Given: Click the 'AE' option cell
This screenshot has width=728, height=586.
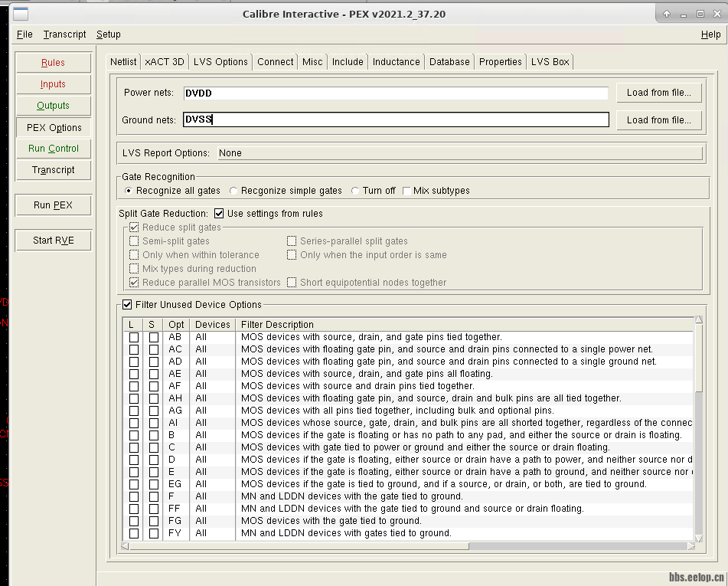Looking at the screenshot, I should coord(175,374).
